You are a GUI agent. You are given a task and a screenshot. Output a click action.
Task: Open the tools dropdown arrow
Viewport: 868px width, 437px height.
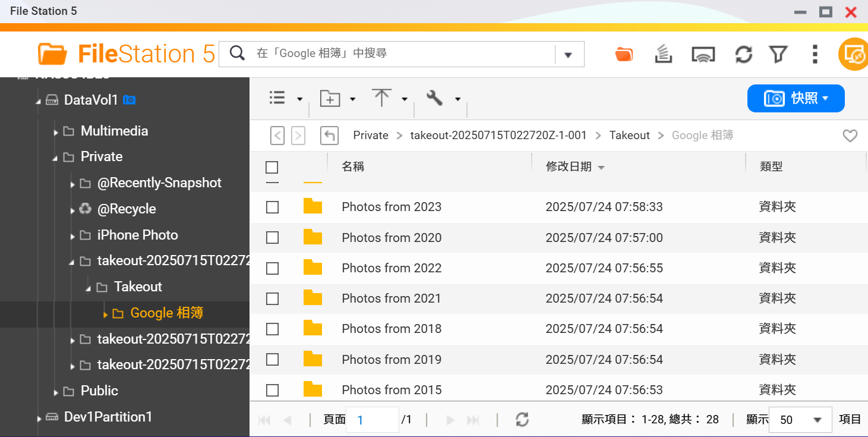(457, 99)
